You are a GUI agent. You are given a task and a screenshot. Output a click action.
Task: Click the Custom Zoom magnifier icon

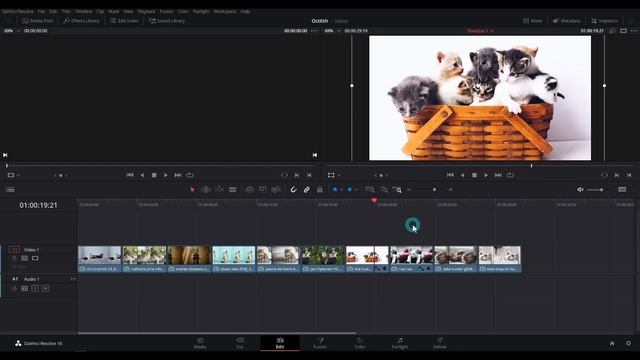click(x=397, y=189)
